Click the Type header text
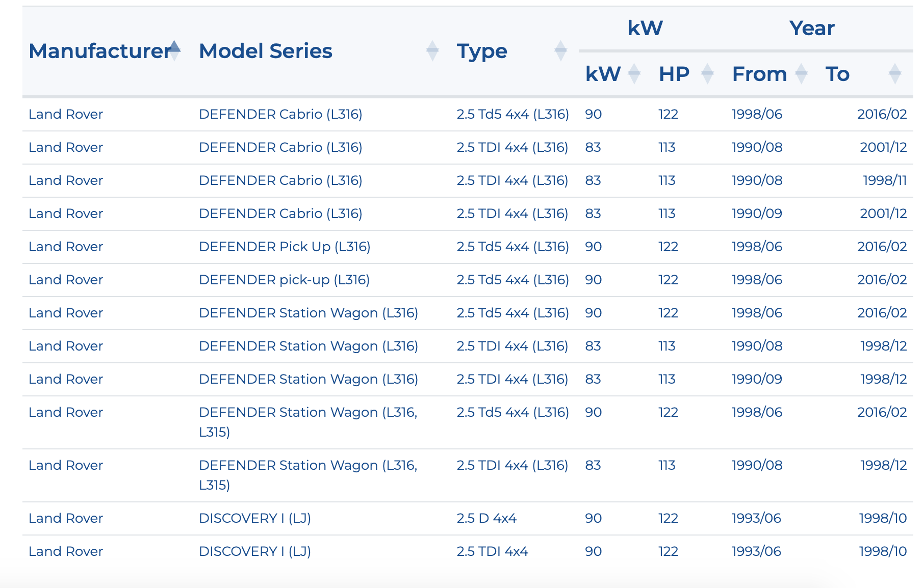 pyautogui.click(x=482, y=51)
